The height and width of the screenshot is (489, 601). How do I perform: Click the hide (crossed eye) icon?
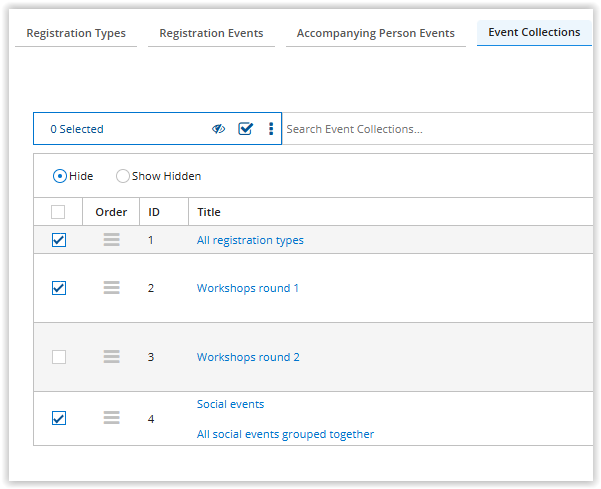click(218, 129)
